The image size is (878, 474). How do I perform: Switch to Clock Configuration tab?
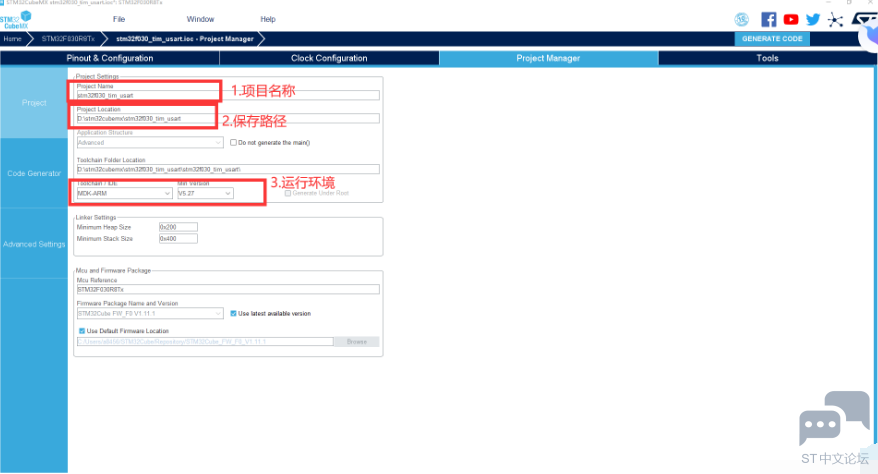click(x=329, y=58)
